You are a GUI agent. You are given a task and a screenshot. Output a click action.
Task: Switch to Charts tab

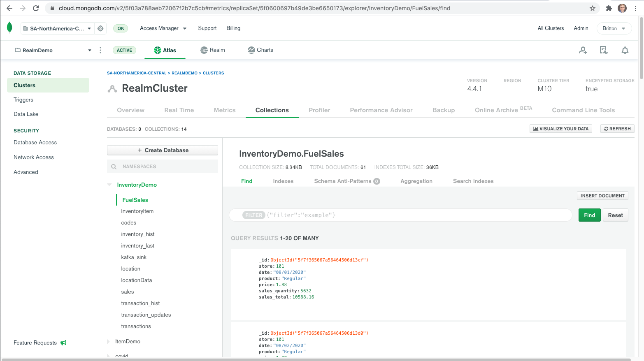(260, 50)
